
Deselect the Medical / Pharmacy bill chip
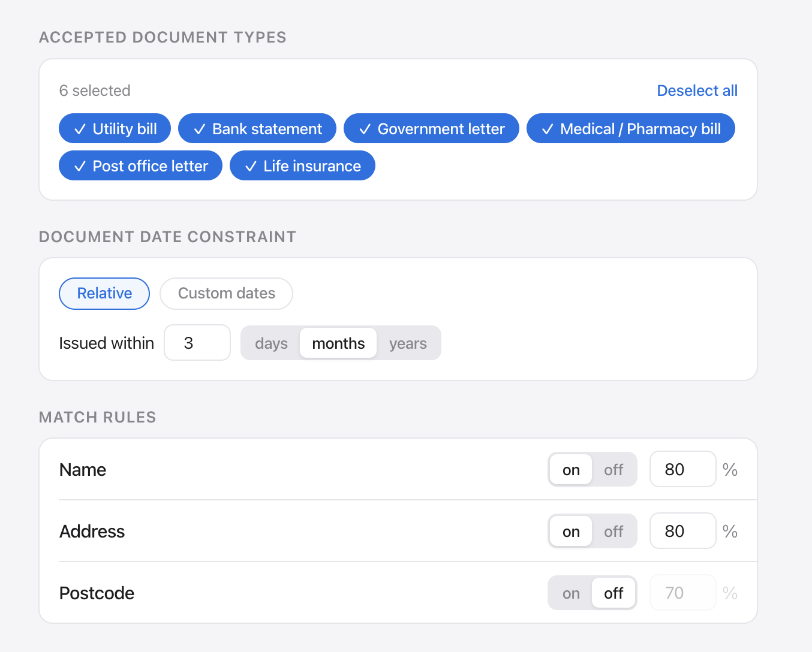click(x=630, y=128)
